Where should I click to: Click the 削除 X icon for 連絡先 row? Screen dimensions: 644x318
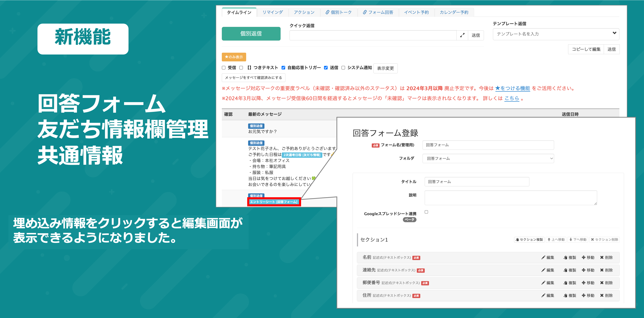[x=602, y=270]
